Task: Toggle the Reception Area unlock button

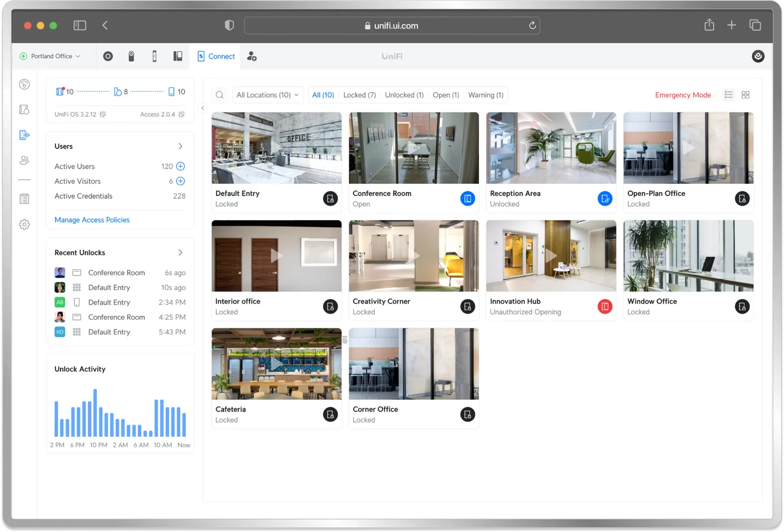Action: [x=605, y=199]
